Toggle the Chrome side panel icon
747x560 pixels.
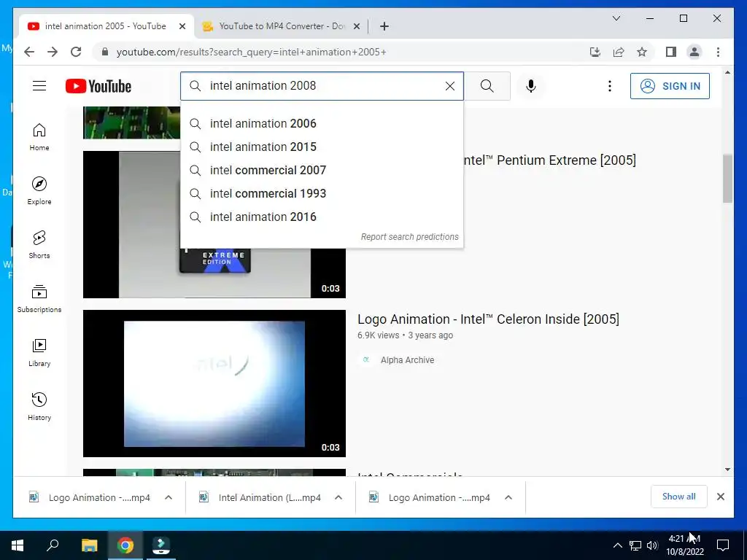coord(671,52)
